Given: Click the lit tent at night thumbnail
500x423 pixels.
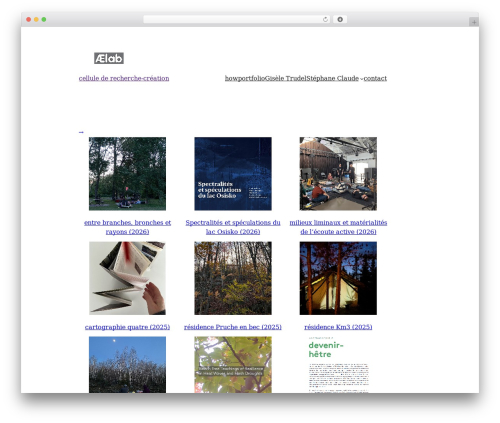Looking at the screenshot, I should pos(338,278).
